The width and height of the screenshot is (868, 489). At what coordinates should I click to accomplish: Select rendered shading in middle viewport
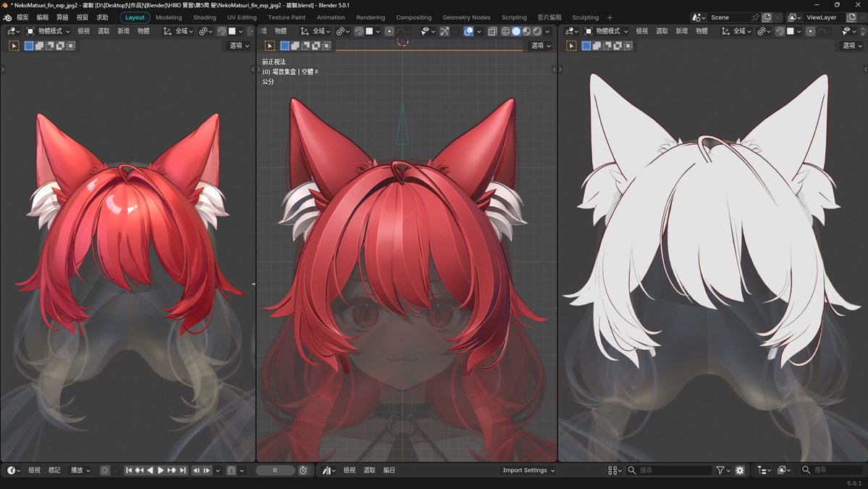[x=537, y=31]
